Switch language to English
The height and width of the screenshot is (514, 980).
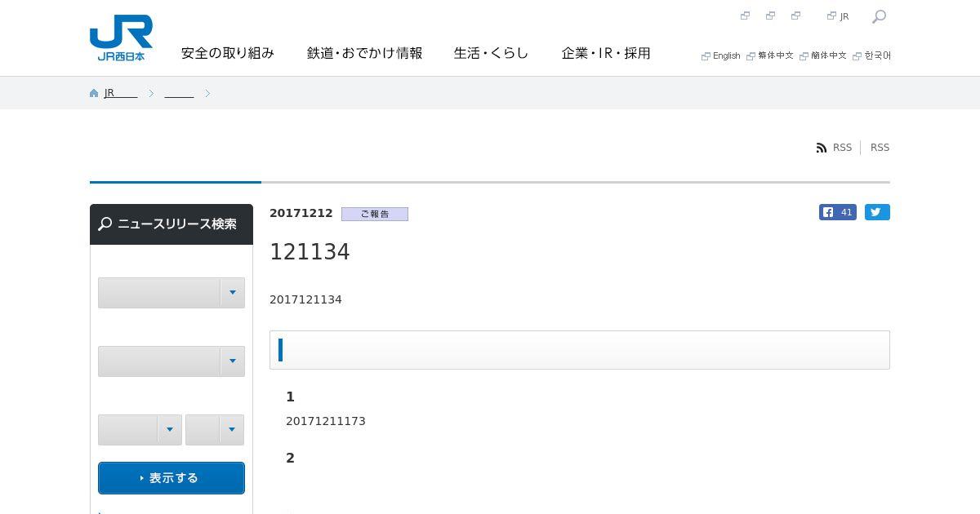[721, 55]
